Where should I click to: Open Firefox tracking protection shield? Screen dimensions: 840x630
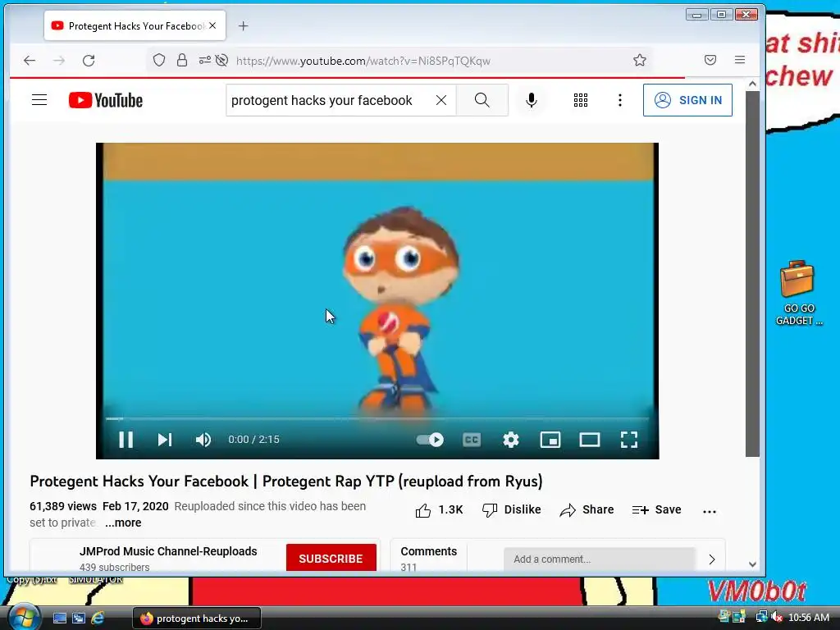coord(159,60)
